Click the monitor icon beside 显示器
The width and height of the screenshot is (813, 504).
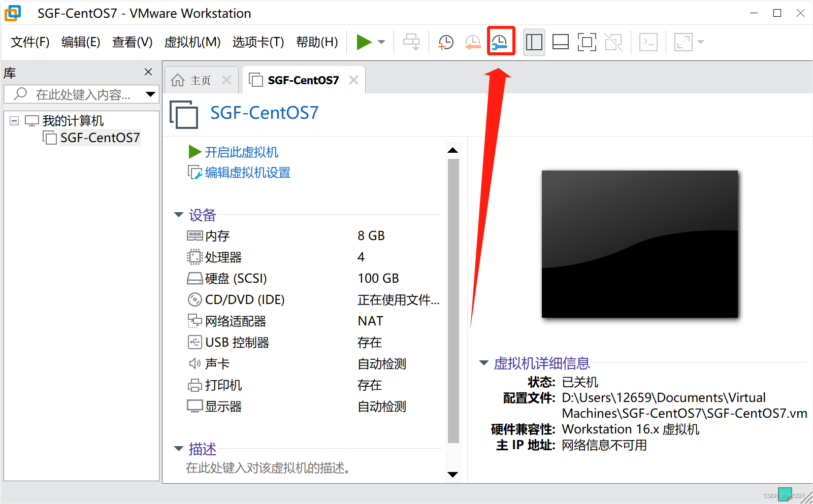(194, 407)
